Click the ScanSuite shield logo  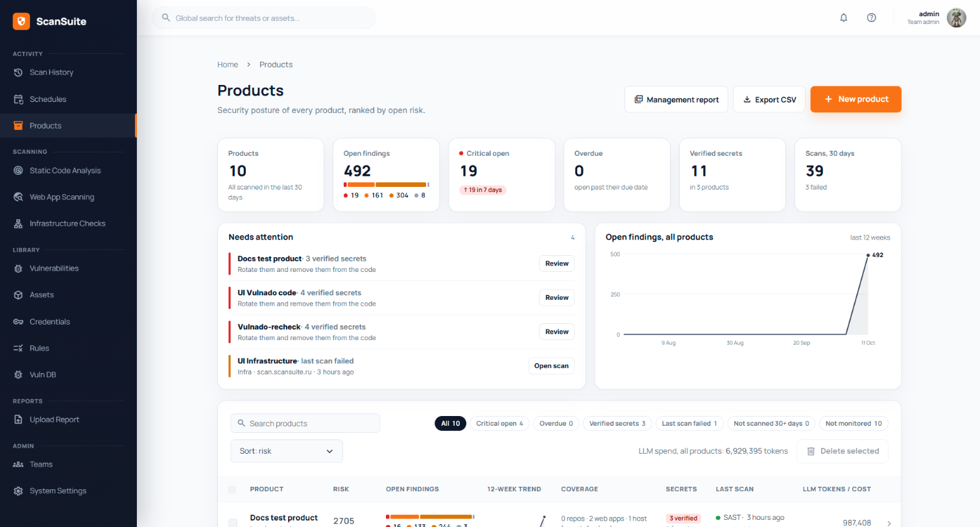coord(21,21)
